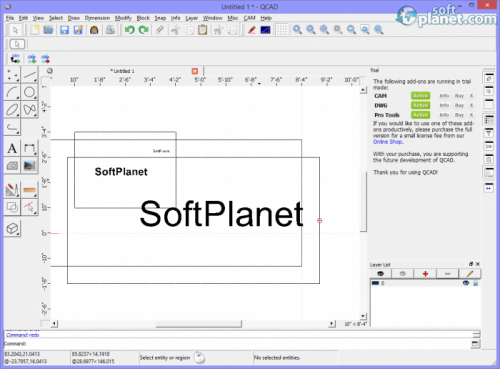Toggle the Pro Tools Active button
This screenshot has width=500, height=369.
[x=420, y=115]
